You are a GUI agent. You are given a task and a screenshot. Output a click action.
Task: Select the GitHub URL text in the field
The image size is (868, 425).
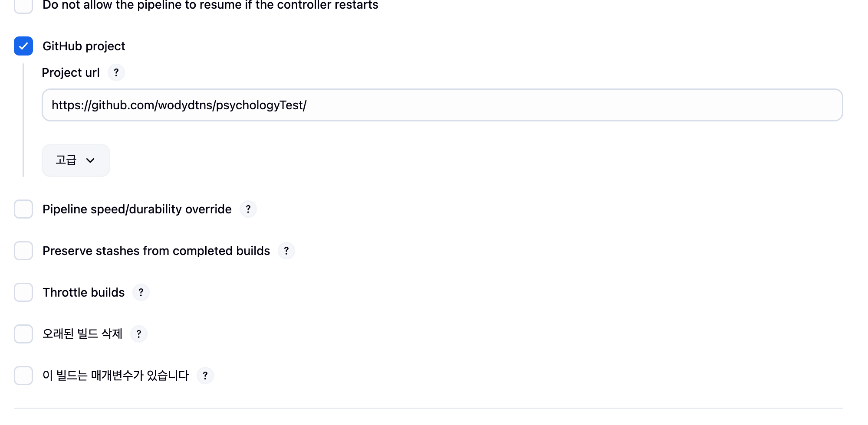coord(179,105)
